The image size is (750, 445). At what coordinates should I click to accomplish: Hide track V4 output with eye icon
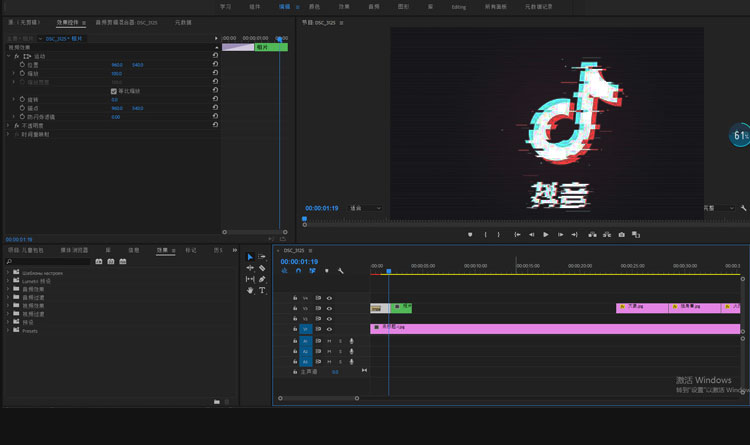(329, 298)
